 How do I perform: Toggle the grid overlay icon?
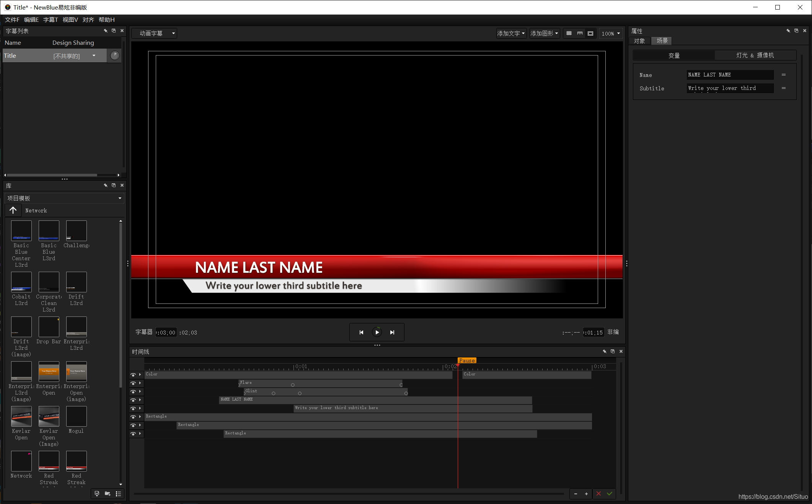(569, 33)
